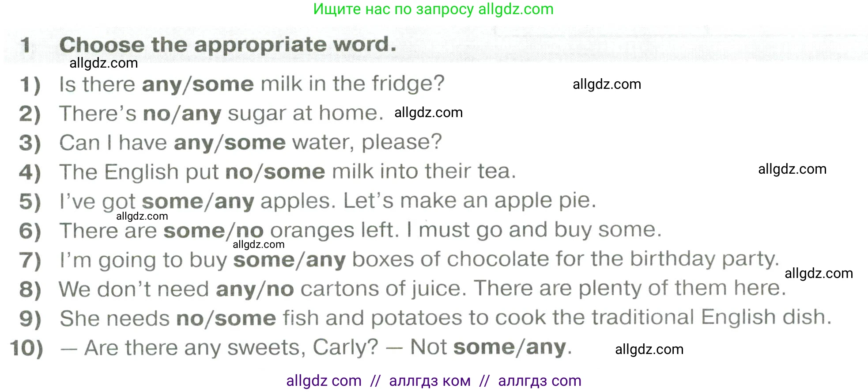Select bold "any" after "Not some/"
The image size is (868, 392).
(x=546, y=347)
